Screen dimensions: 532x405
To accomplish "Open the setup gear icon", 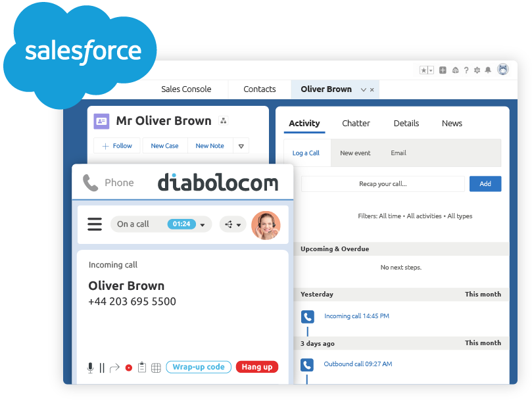I will [477, 70].
